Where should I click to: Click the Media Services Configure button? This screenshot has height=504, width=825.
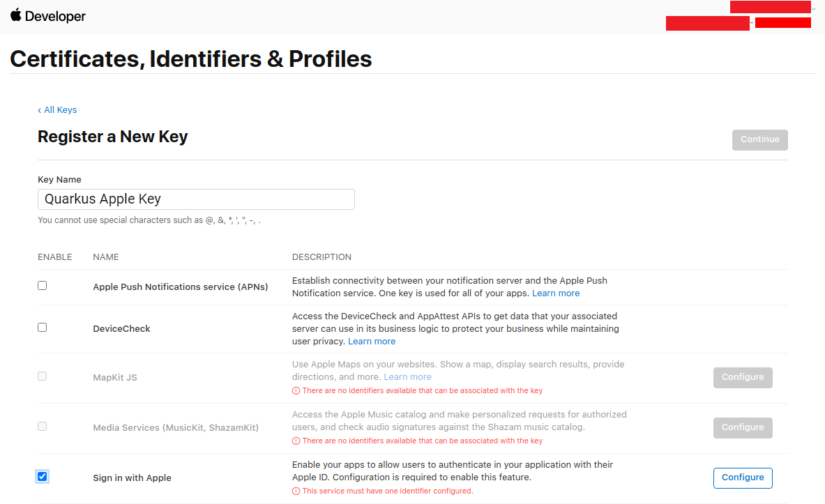pos(743,427)
